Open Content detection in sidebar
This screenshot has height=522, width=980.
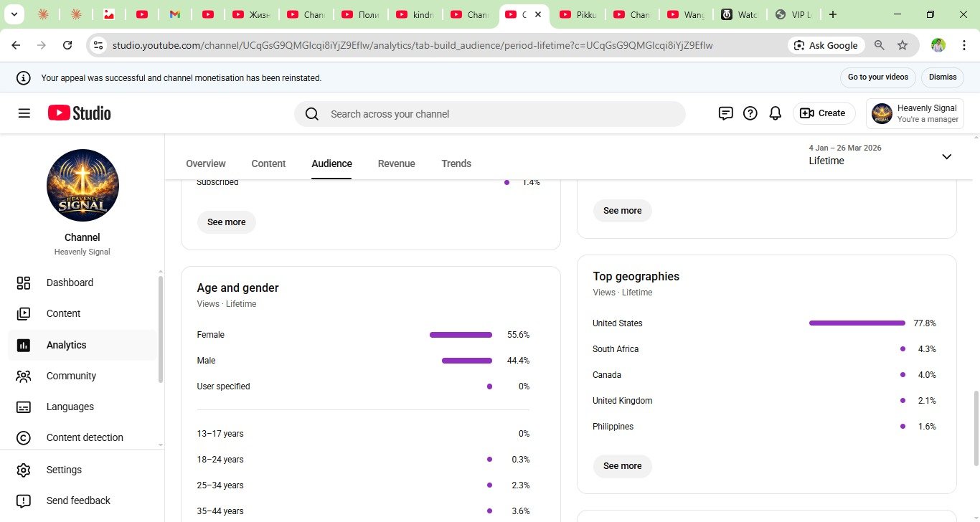84,437
